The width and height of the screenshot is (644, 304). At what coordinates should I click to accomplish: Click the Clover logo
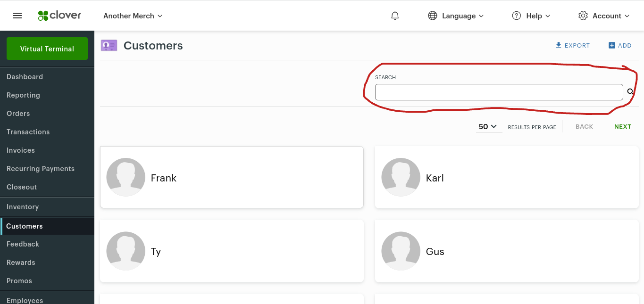click(x=59, y=16)
